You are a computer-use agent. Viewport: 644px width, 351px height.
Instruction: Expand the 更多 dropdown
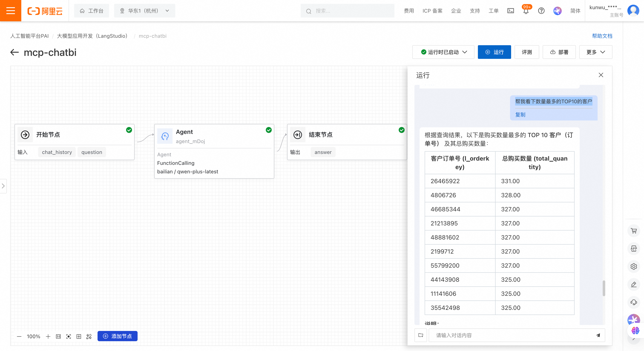click(595, 52)
